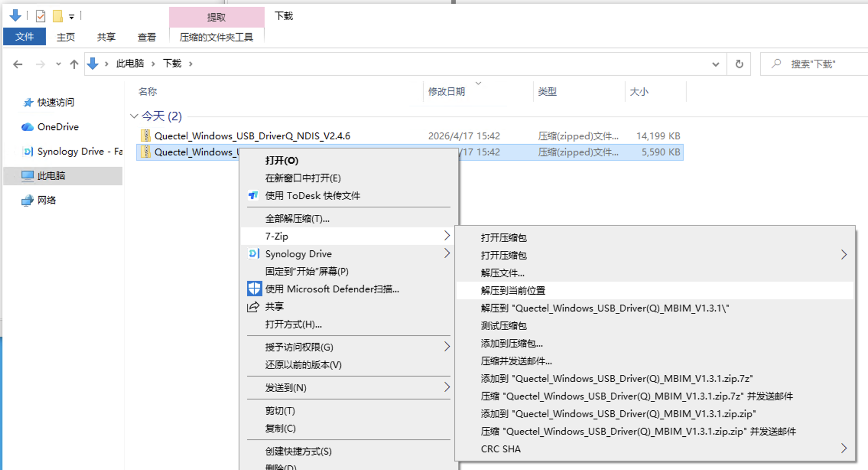Select the Quectel NDIS V2.4.6 zip file
Screen dimensions: 868x470
pos(252,136)
